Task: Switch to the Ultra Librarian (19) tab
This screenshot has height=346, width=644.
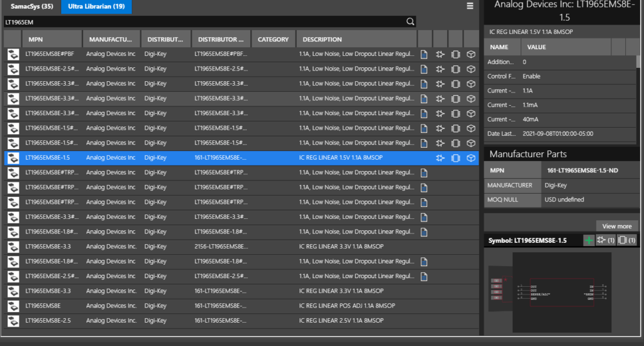Action: [96, 6]
